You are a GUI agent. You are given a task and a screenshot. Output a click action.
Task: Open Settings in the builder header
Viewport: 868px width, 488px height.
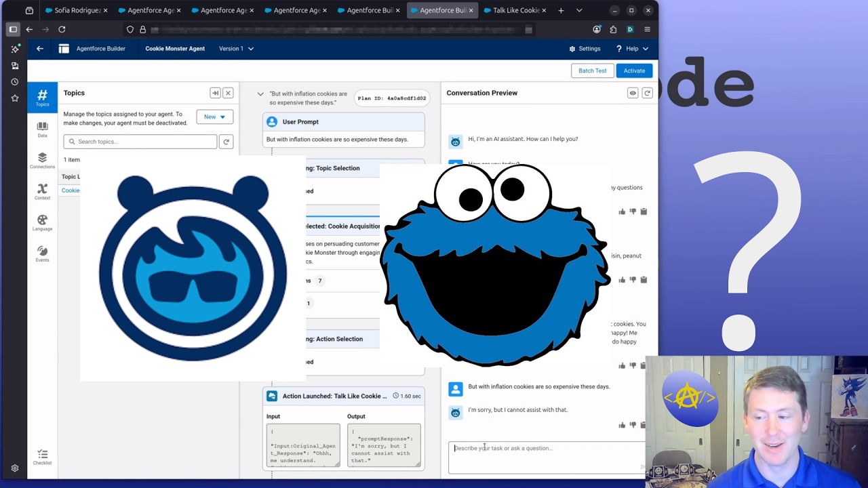pyautogui.click(x=585, y=49)
